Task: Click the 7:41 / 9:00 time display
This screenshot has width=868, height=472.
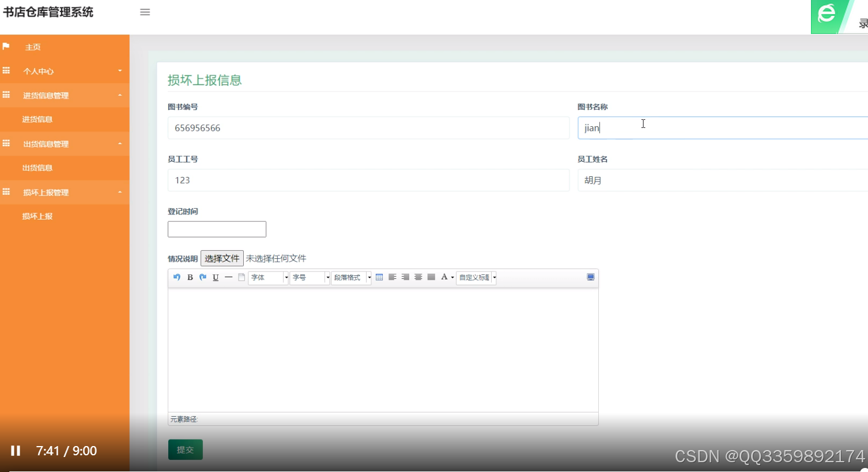Action: pos(66,451)
